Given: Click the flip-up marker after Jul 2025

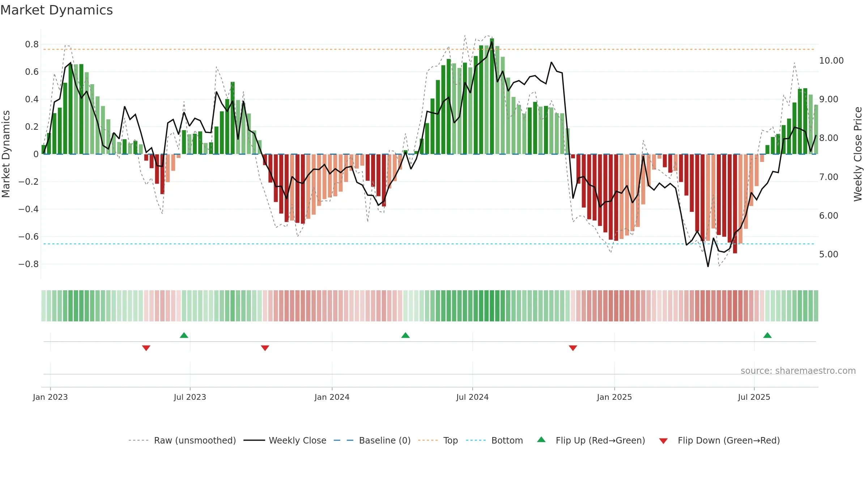Looking at the screenshot, I should pyautogui.click(x=767, y=335).
